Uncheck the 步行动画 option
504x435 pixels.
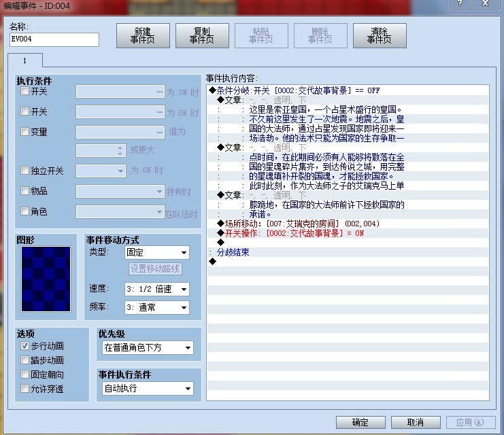tap(24, 346)
